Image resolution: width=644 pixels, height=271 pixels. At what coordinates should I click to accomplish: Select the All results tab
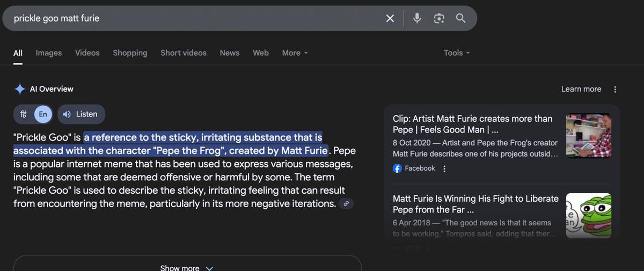(18, 53)
